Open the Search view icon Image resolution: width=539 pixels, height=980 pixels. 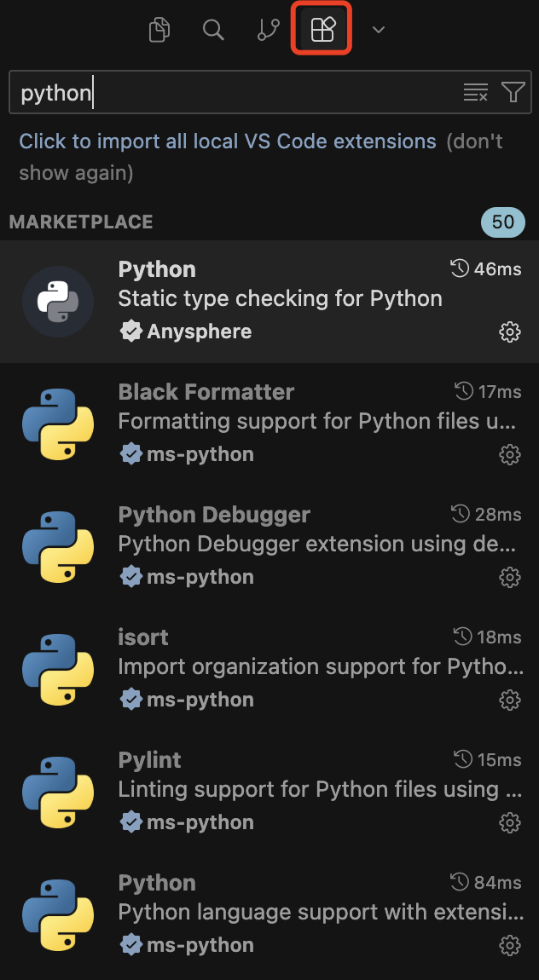(214, 29)
